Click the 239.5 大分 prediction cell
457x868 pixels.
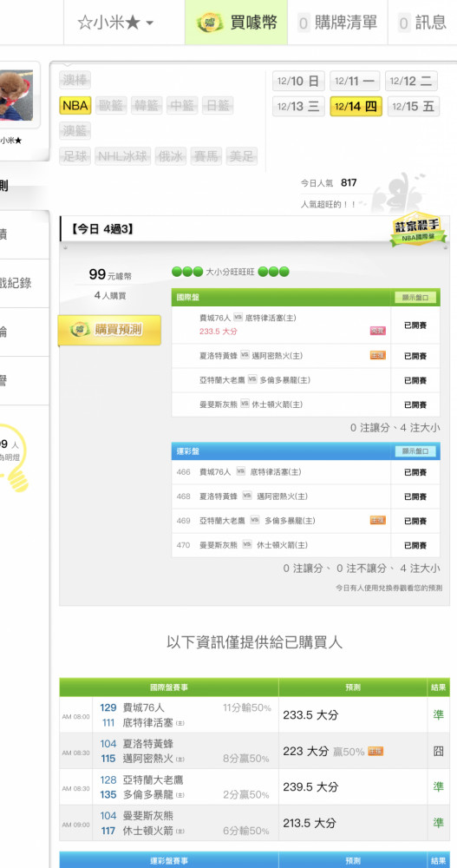click(353, 786)
